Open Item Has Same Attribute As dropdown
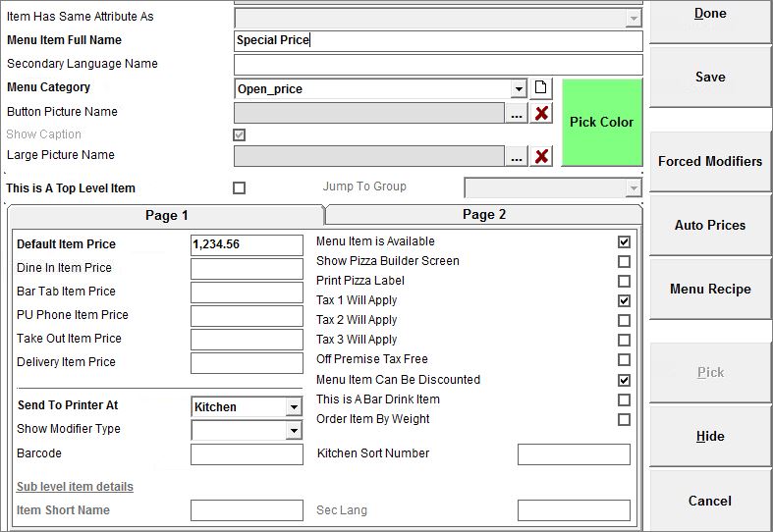 coord(633,19)
